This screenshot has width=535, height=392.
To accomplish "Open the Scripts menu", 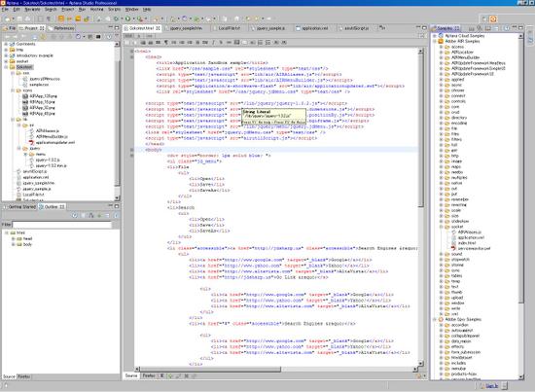I will click(x=115, y=9).
